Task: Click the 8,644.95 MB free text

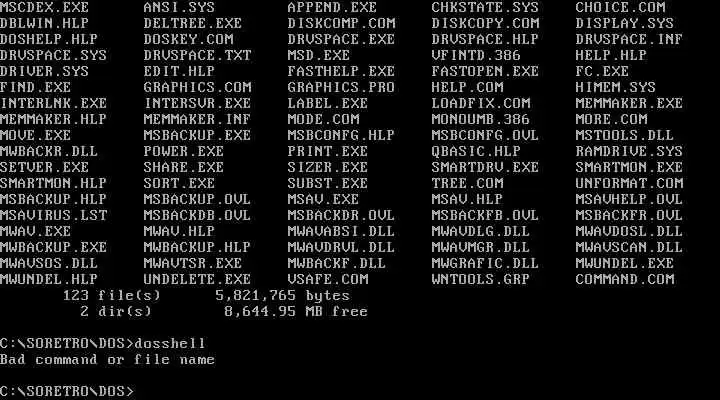Action: coord(296,311)
